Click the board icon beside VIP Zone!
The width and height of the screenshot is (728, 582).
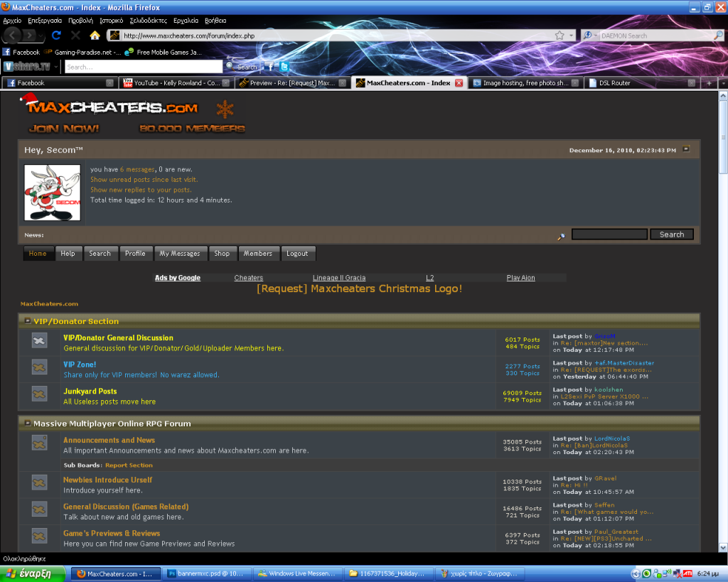pos(39,368)
